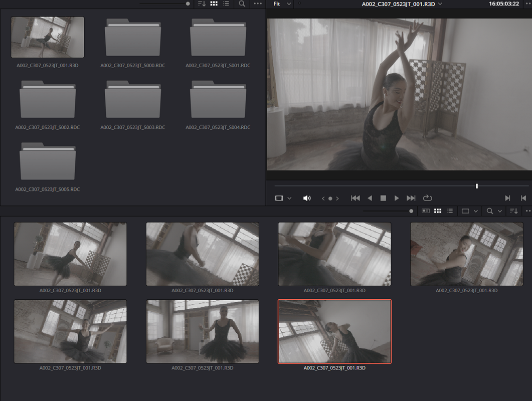Click the viewer mode filmstrip icon
The width and height of the screenshot is (532, 401).
pyautogui.click(x=279, y=198)
